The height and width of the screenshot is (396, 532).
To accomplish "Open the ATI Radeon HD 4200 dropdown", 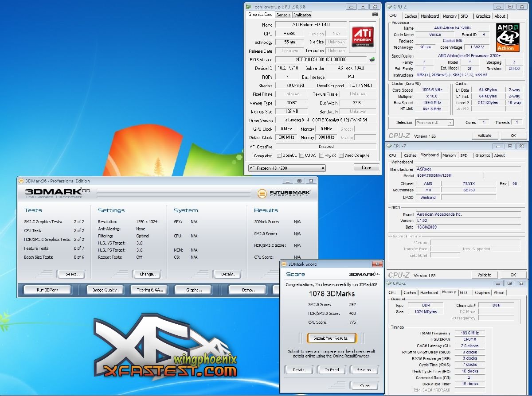I will click(x=286, y=168).
